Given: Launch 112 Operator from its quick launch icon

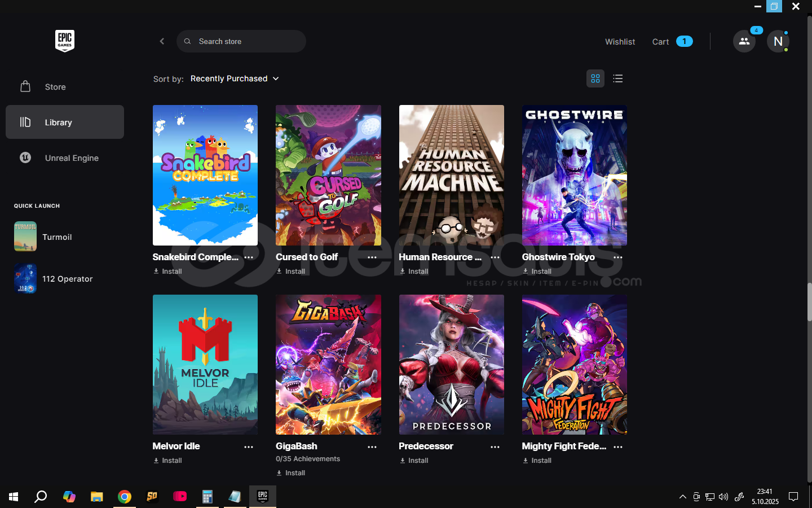Looking at the screenshot, I should pos(25,278).
